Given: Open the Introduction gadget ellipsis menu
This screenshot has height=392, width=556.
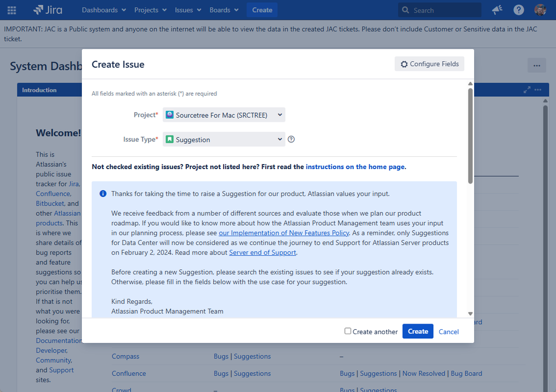Looking at the screenshot, I should [538, 90].
